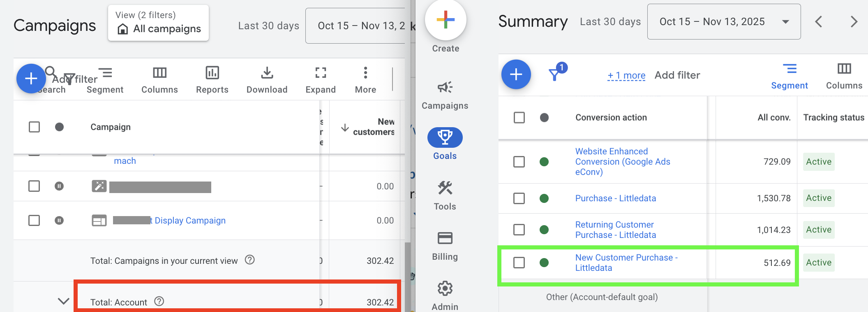Image resolution: width=868 pixels, height=312 pixels.
Task: Open the Display Campaign link
Action: tap(188, 221)
